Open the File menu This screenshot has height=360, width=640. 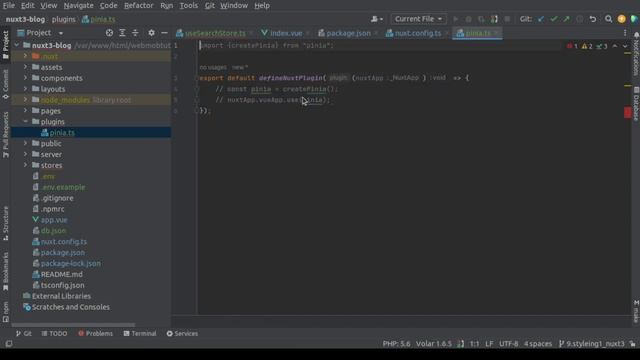9,5
